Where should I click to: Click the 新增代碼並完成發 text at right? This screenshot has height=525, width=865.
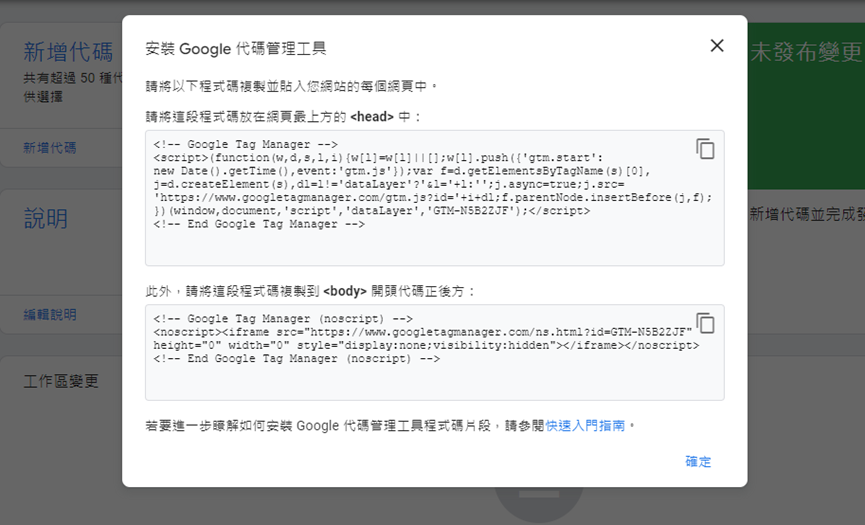(x=805, y=214)
